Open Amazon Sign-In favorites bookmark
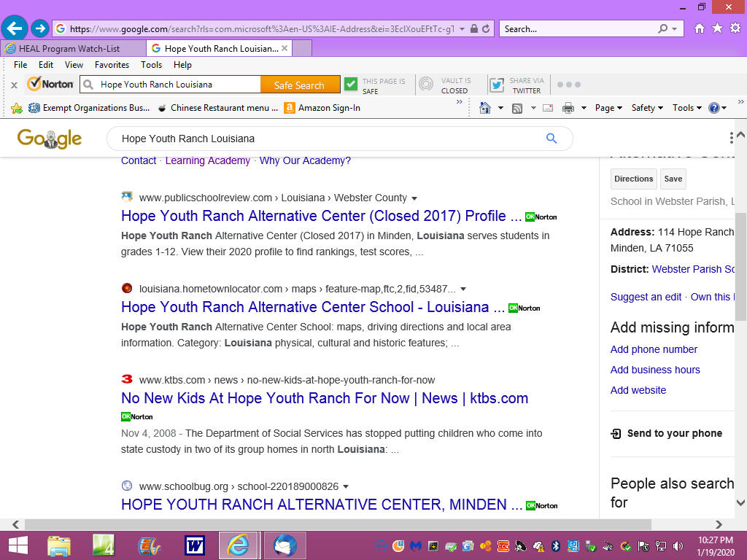 [322, 108]
